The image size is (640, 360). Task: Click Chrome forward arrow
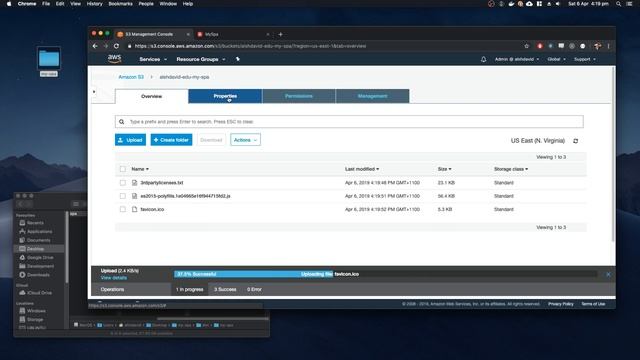tap(106, 46)
